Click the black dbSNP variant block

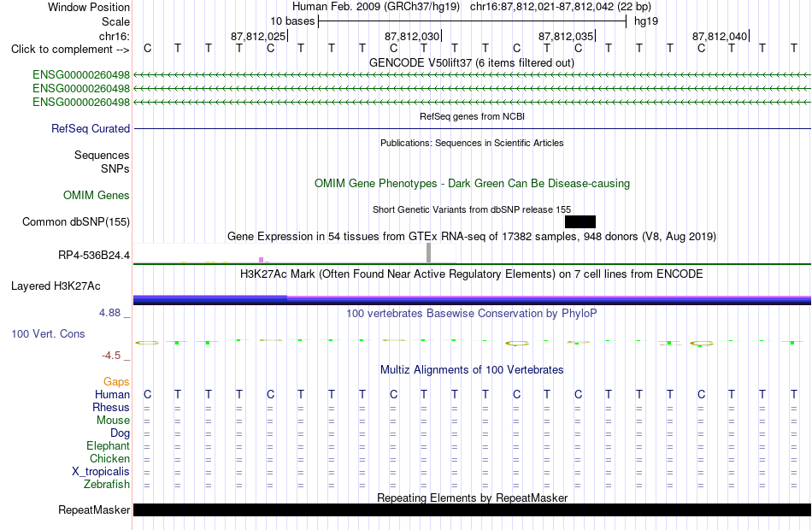point(580,221)
